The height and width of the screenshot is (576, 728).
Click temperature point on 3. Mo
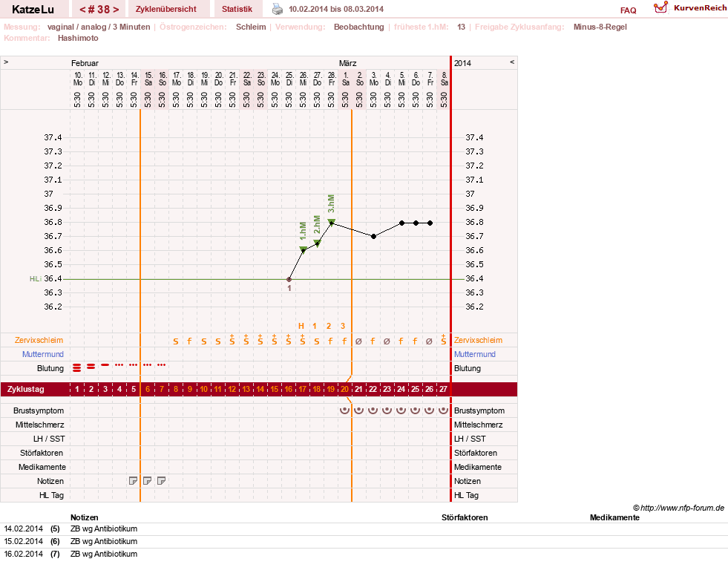pos(374,237)
